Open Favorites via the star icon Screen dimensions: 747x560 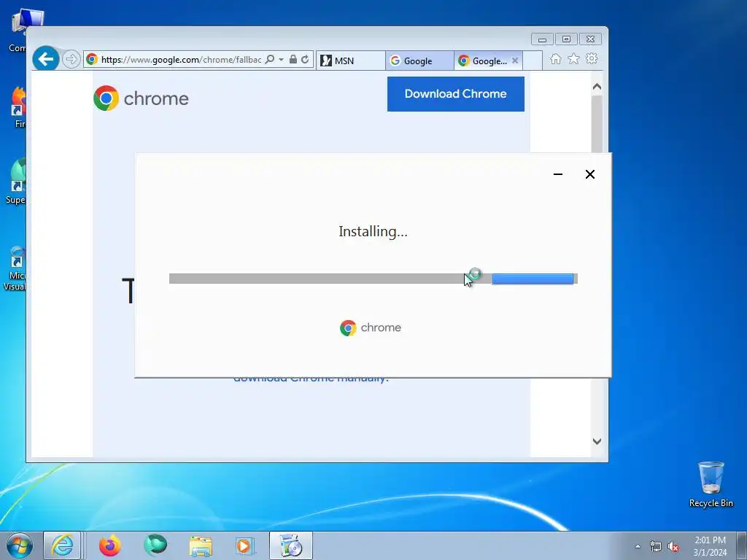pyautogui.click(x=573, y=58)
